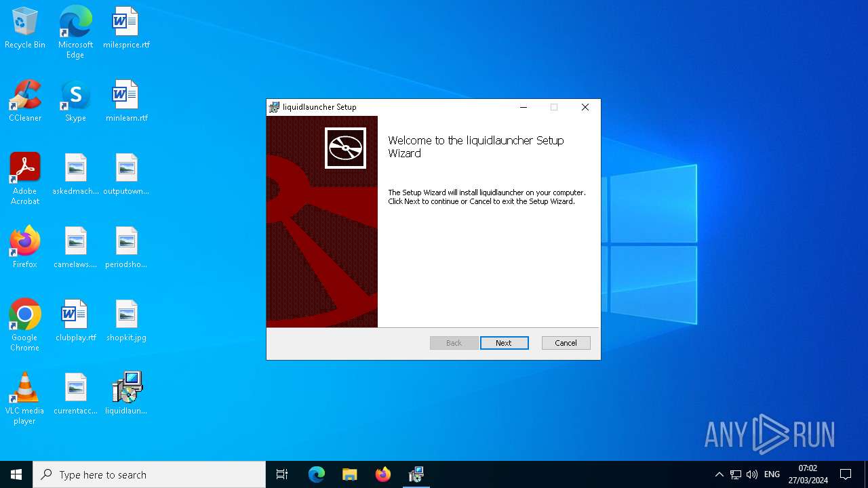Open the Windows Start menu
The height and width of the screenshot is (488, 868).
(x=16, y=474)
